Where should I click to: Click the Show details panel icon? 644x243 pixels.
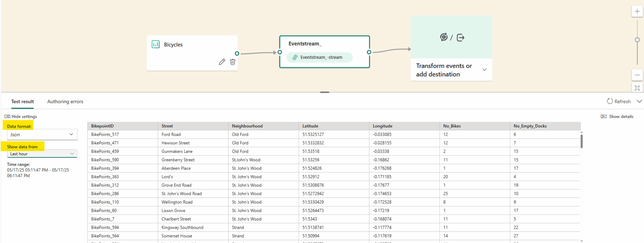[x=603, y=116]
